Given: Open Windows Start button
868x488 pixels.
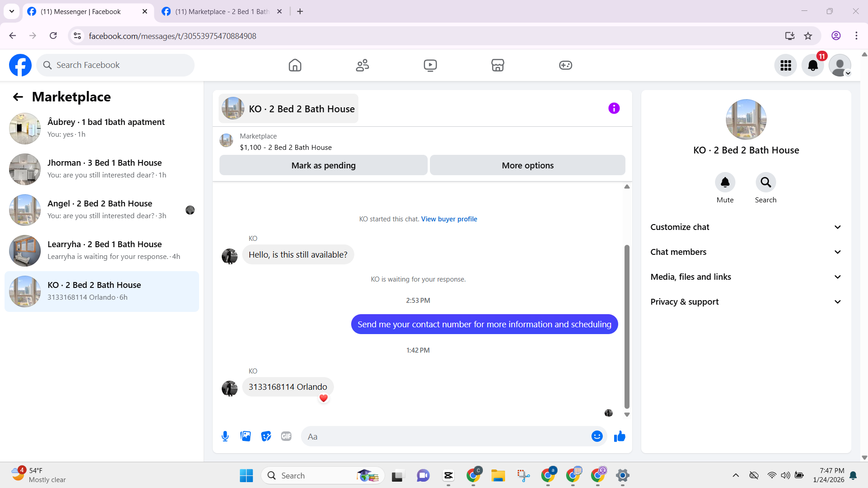Looking at the screenshot, I should point(246,475).
